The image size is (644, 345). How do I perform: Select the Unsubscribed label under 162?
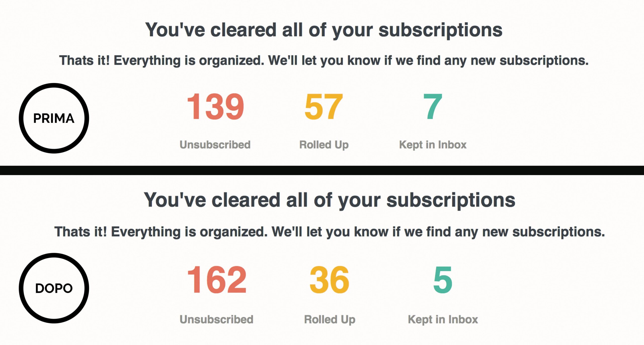(x=216, y=319)
